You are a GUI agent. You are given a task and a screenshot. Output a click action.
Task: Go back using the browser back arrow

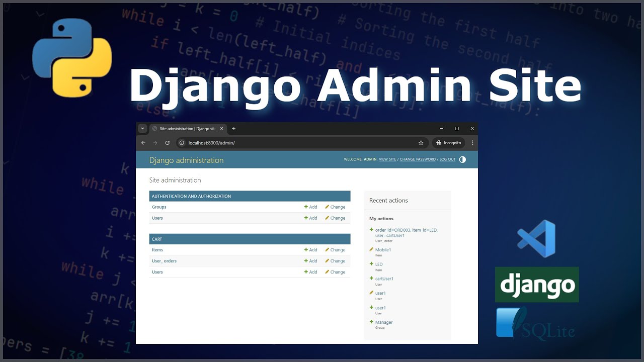point(143,143)
